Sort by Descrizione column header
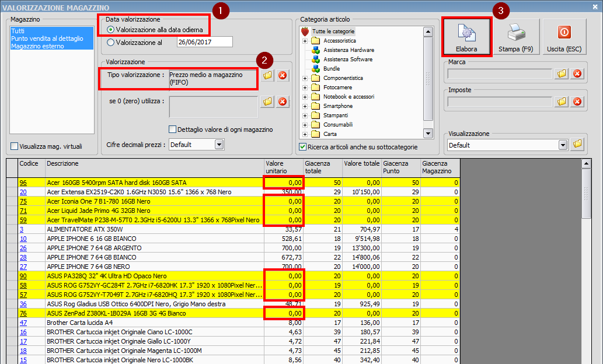Screen dimensions: 603x364 (x=155, y=168)
